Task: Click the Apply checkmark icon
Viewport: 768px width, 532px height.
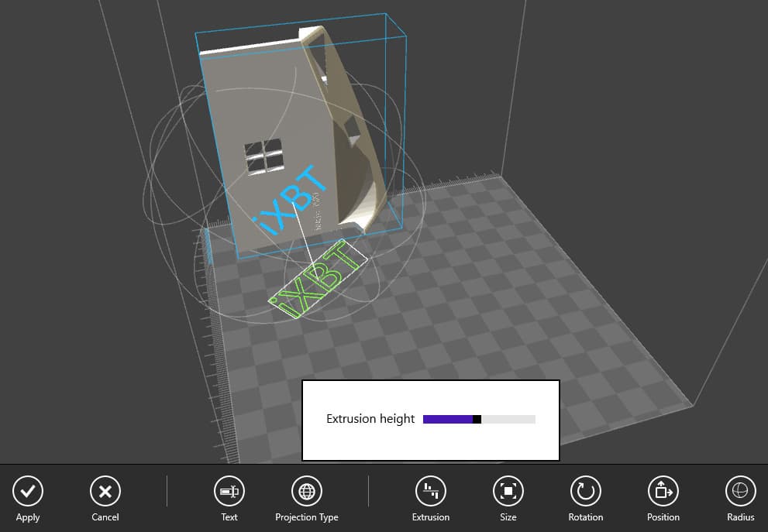Action: (x=28, y=491)
